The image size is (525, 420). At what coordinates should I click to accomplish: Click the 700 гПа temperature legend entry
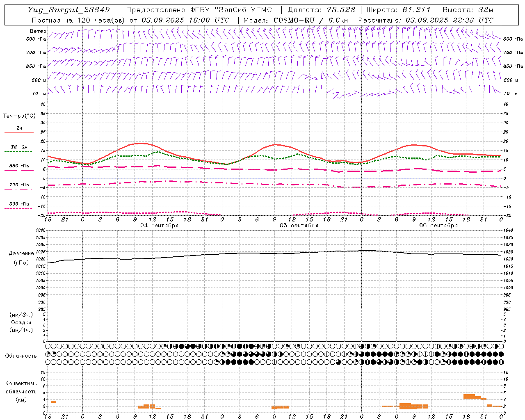pyautogui.click(x=19, y=185)
